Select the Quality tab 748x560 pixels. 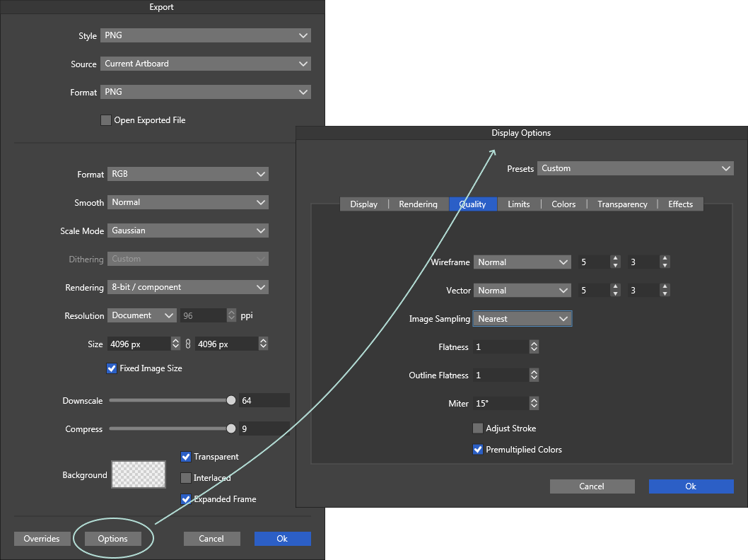point(473,204)
